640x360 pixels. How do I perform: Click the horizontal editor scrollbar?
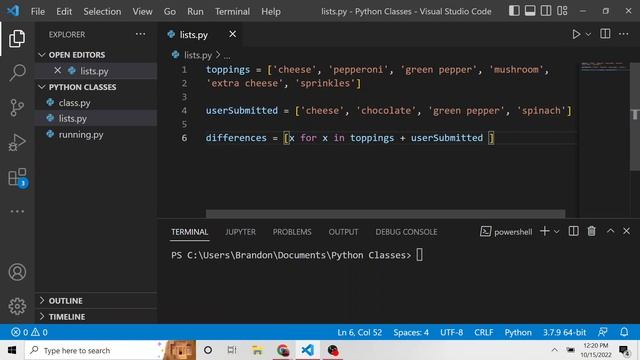[x=385, y=213]
